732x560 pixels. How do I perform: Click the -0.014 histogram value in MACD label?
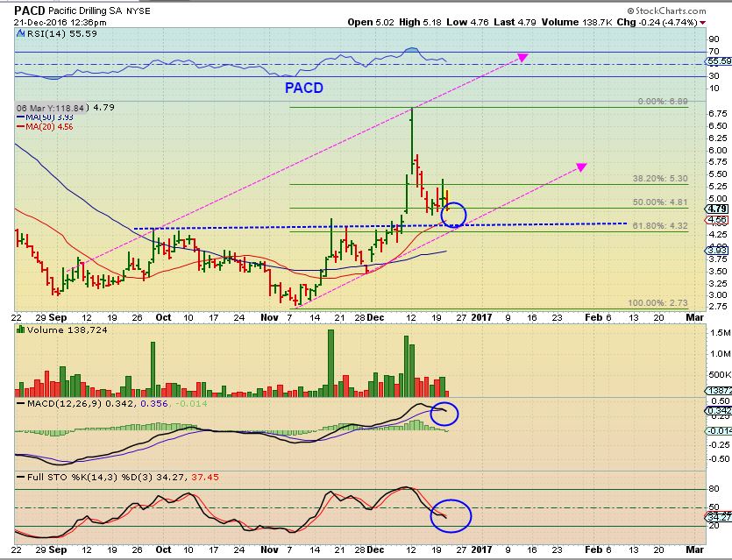pyautogui.click(x=192, y=403)
